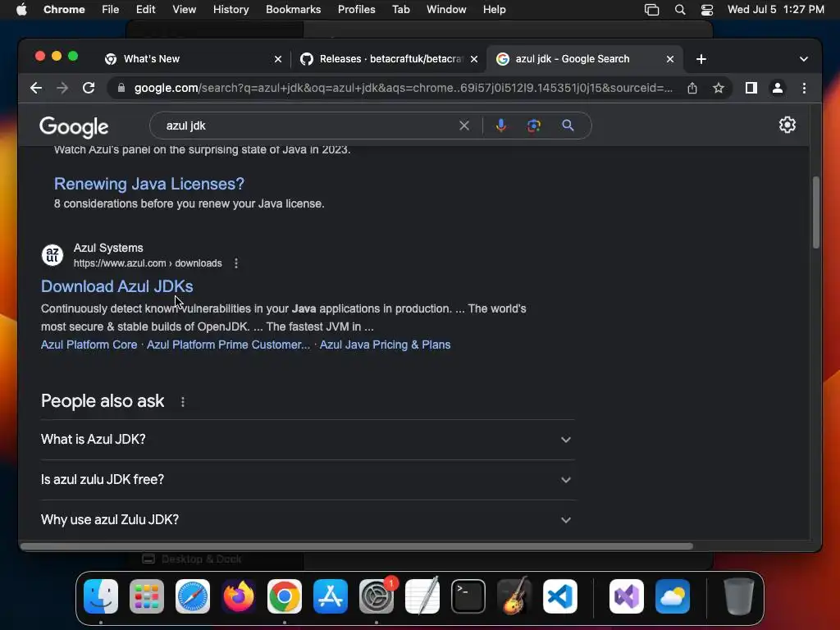
Task: Open the Bookmarks menu
Action: [293, 10]
